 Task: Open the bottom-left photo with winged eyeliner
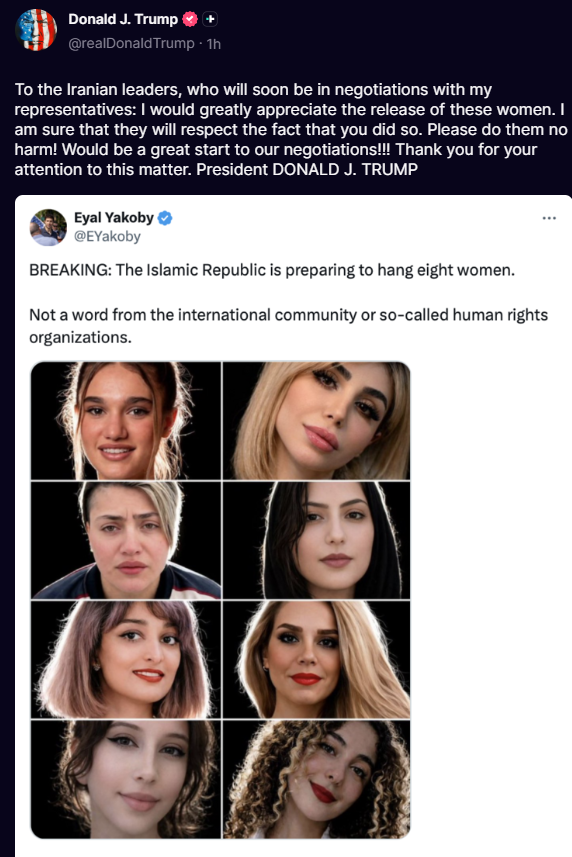click(x=126, y=779)
